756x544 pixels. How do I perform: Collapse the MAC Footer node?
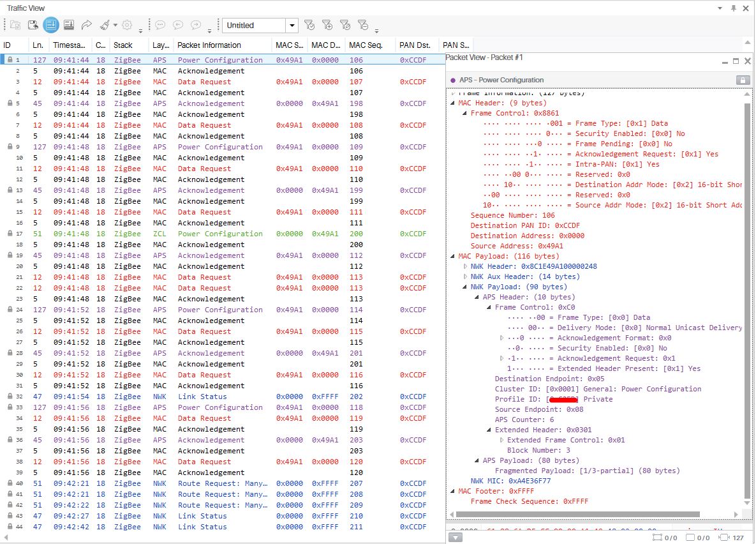[x=453, y=491]
